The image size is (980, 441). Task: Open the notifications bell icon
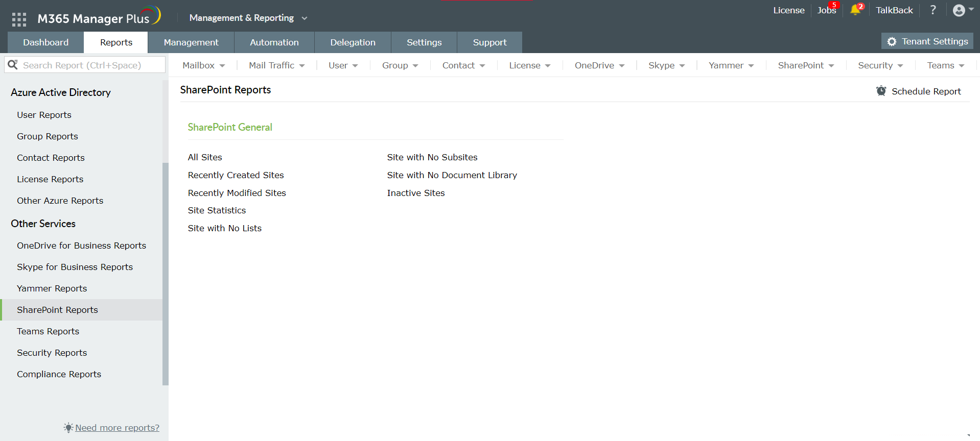[x=855, y=10]
